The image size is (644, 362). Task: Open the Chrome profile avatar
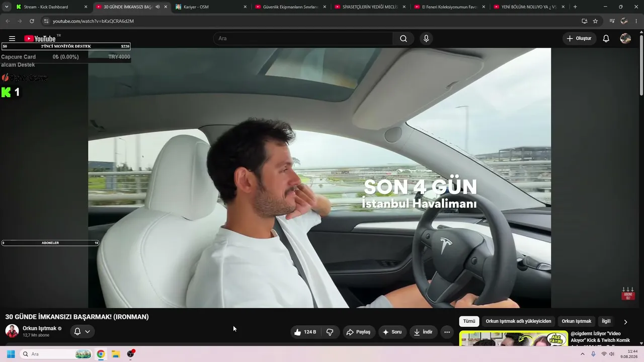tap(624, 21)
